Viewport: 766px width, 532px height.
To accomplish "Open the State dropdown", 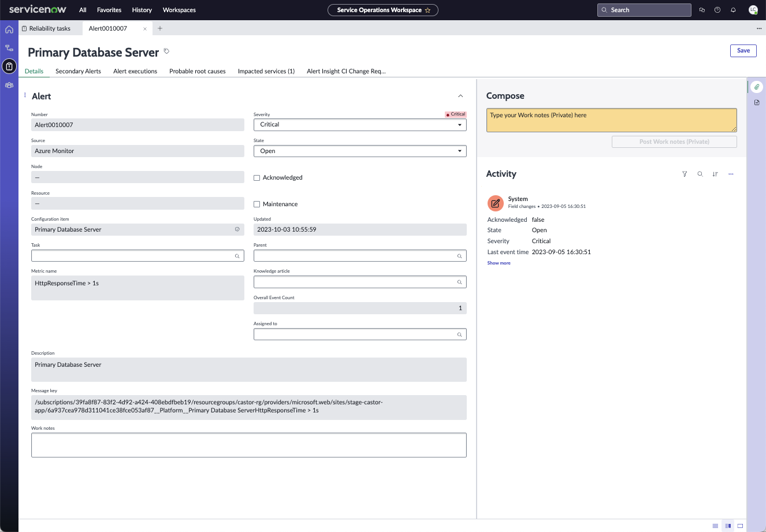I will click(360, 151).
